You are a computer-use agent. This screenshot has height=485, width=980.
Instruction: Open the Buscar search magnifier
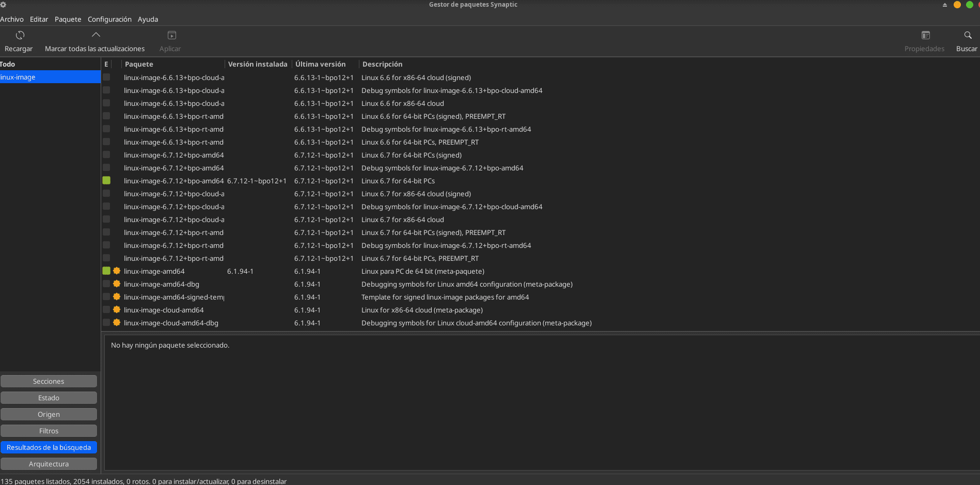968,35
